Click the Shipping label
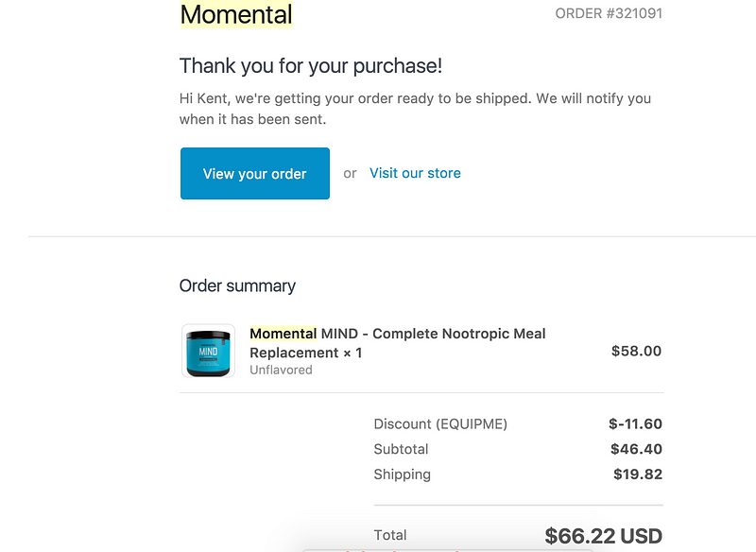 click(x=402, y=474)
